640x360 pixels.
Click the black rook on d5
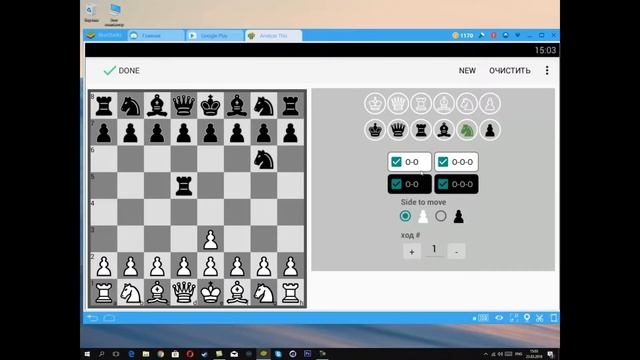(184, 186)
